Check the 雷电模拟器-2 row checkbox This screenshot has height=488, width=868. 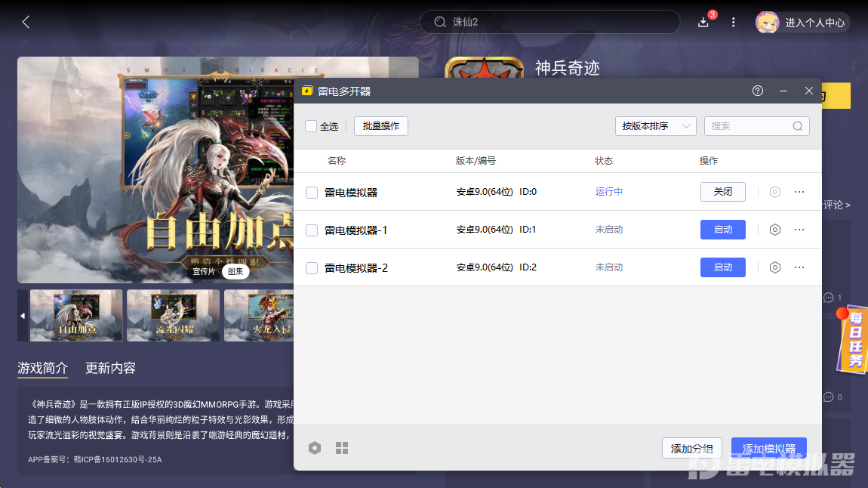coord(312,267)
